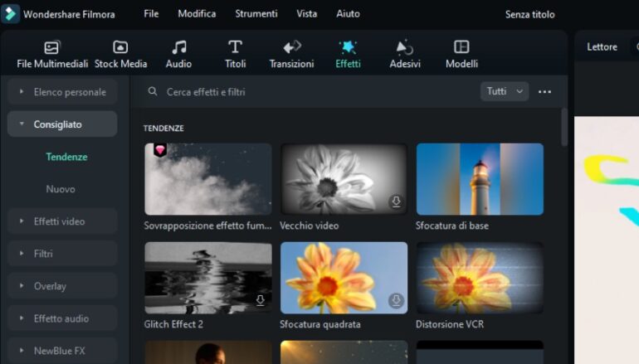
Task: Open the File menu
Action: coord(151,14)
